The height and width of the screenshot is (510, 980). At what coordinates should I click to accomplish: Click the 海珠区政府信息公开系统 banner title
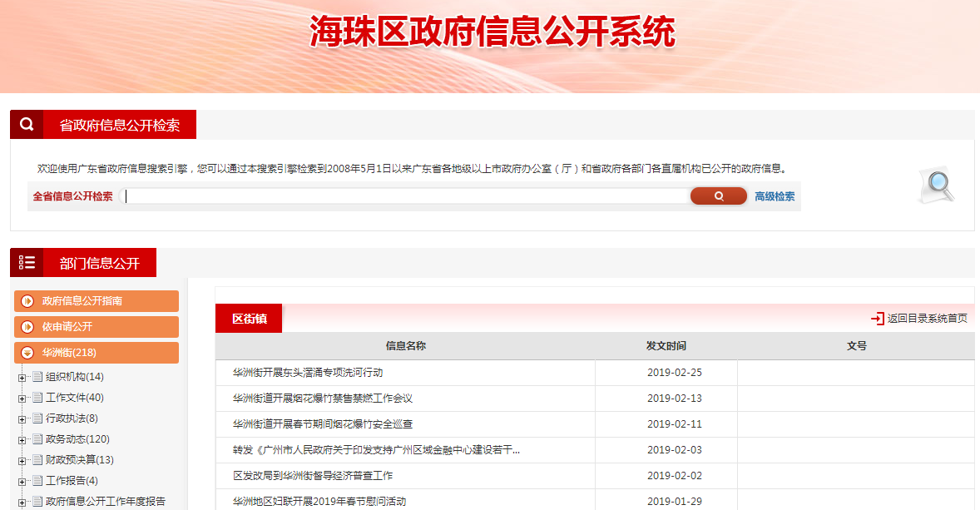coord(492,32)
